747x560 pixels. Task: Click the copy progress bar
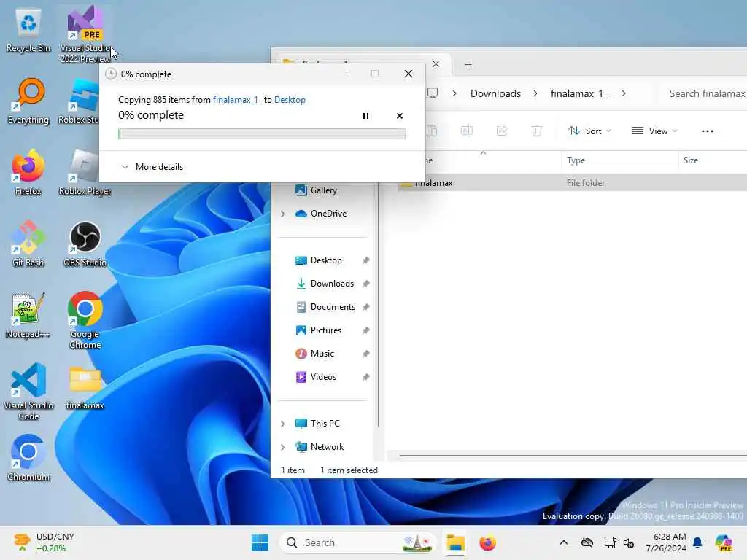point(262,134)
